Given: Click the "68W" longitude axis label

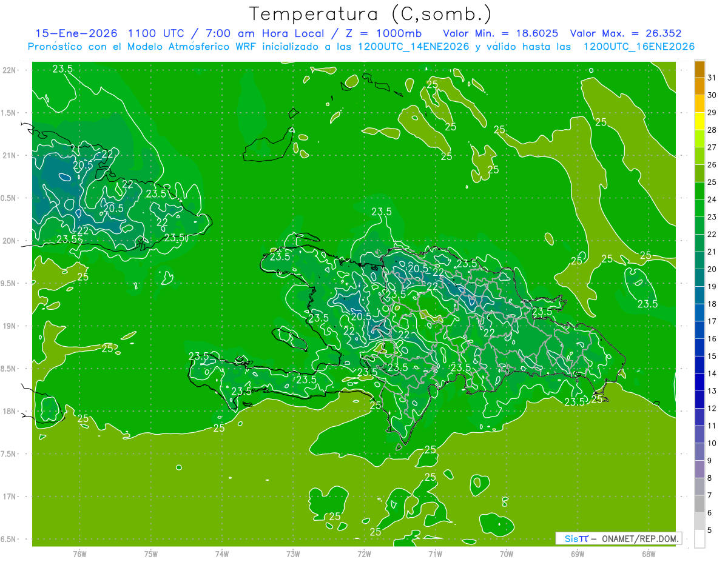Looking at the screenshot, I should tap(649, 554).
